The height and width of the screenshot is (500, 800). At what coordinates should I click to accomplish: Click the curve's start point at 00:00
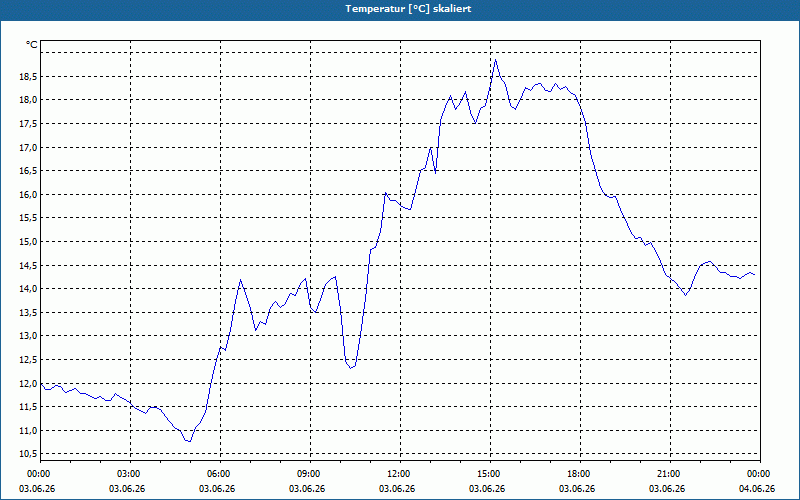click(x=41, y=384)
